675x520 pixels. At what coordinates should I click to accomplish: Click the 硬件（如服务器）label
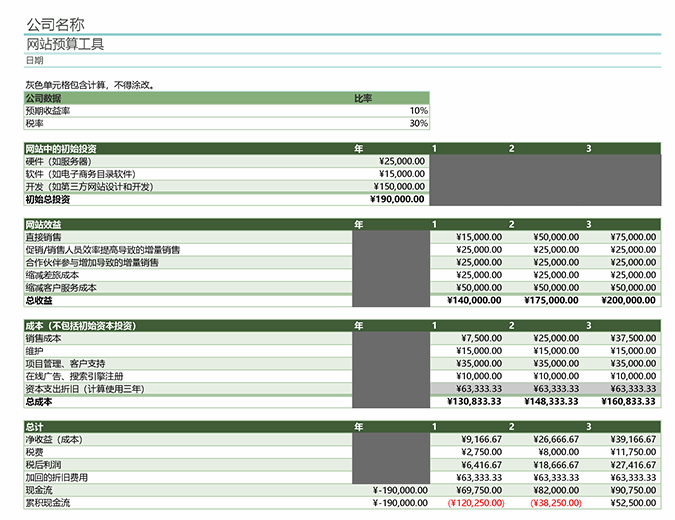coord(59,161)
